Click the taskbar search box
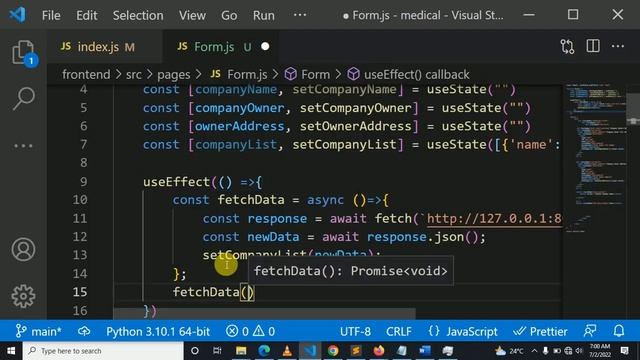The image size is (640, 360). [x=104, y=351]
